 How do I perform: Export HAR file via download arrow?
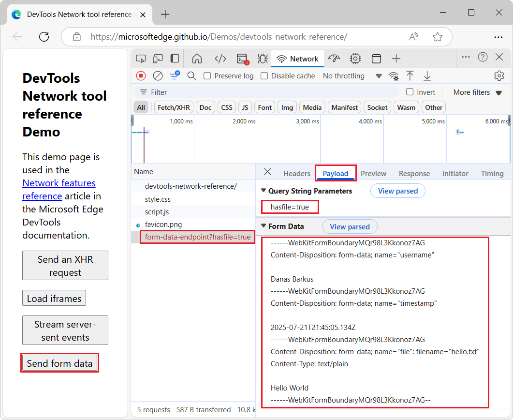427,76
